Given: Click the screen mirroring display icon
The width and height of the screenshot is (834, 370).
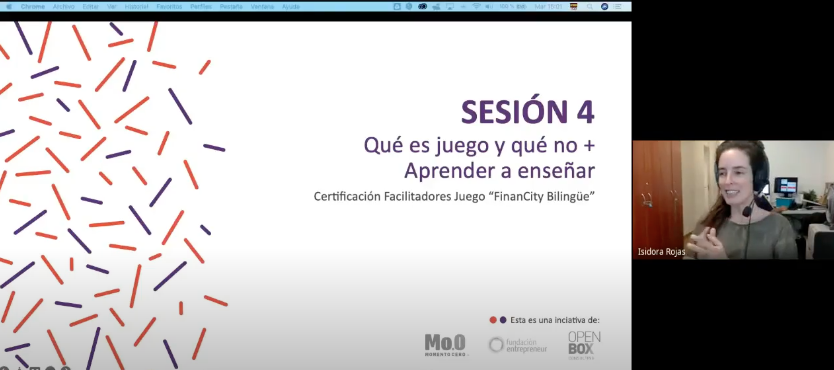Looking at the screenshot, I should (449, 6).
